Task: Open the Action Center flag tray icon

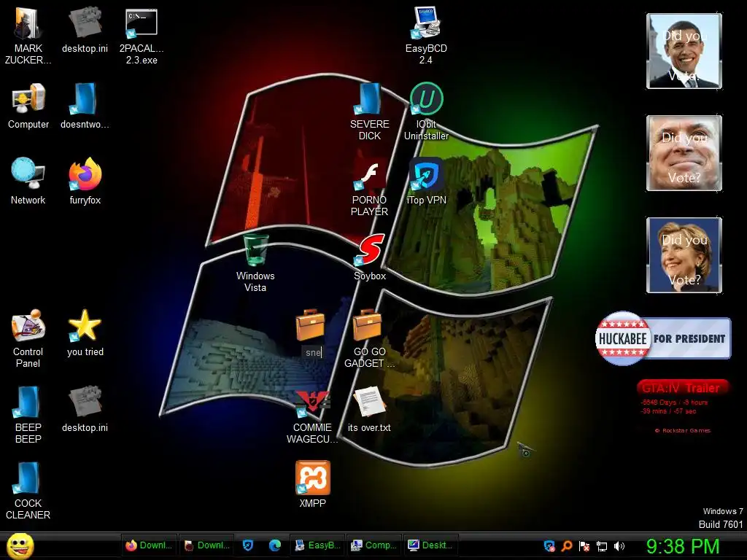Action: tap(584, 546)
